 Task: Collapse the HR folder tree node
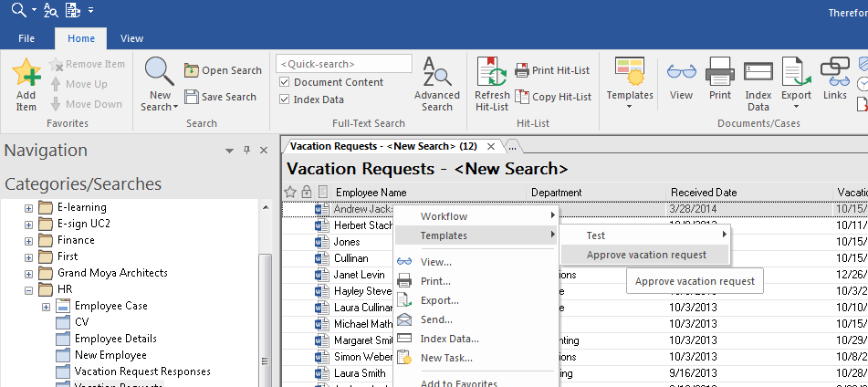pyautogui.click(x=28, y=289)
